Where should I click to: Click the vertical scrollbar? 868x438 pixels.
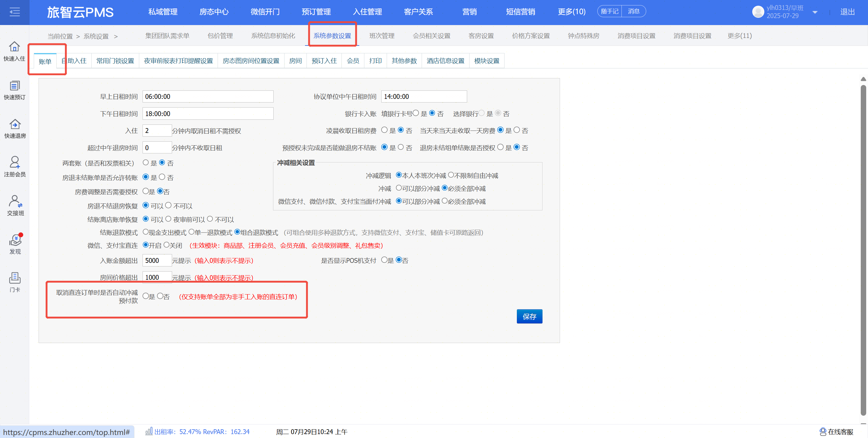point(863,249)
